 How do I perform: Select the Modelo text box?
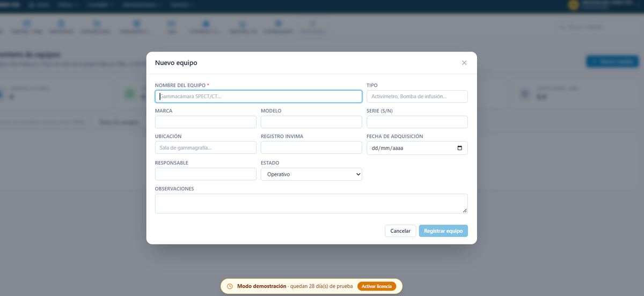point(311,122)
